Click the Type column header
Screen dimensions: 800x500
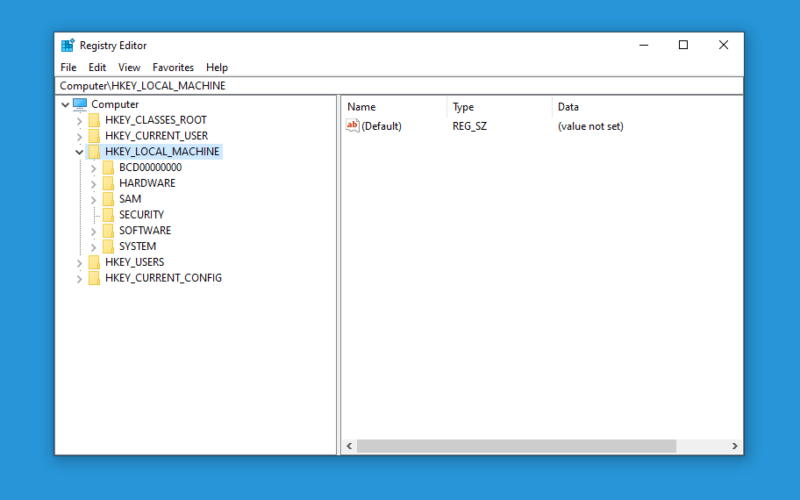(x=499, y=107)
